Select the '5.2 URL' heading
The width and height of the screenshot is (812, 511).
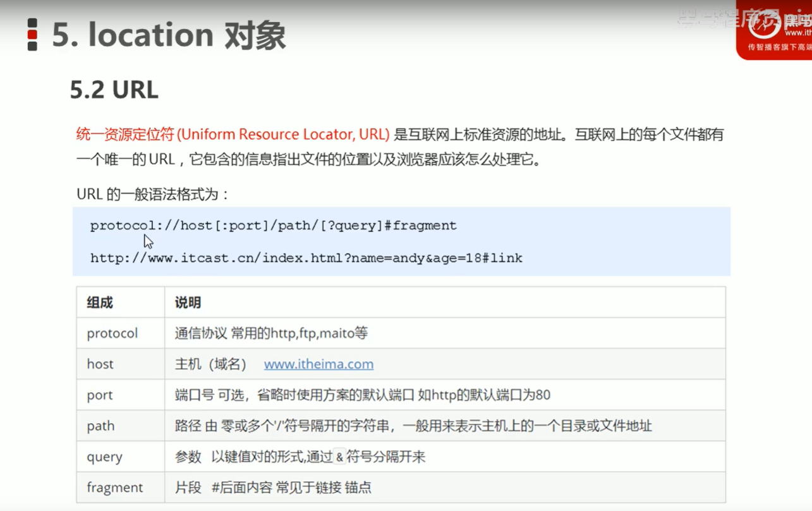point(114,90)
